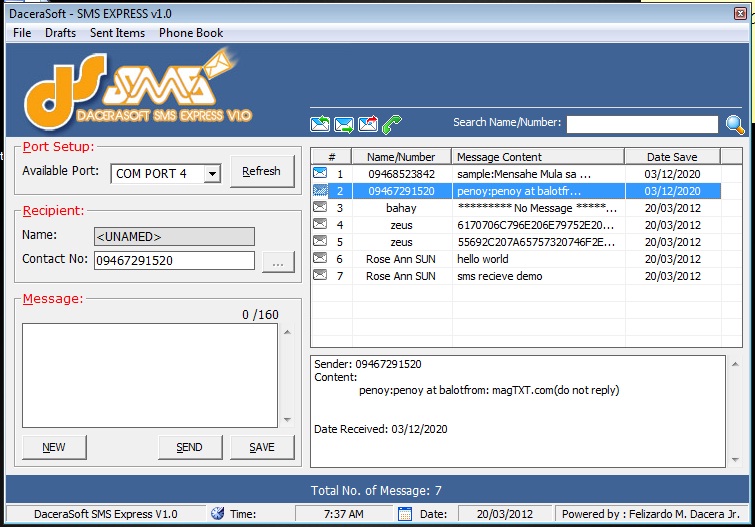Click the 7:37 AM time display

click(x=343, y=514)
